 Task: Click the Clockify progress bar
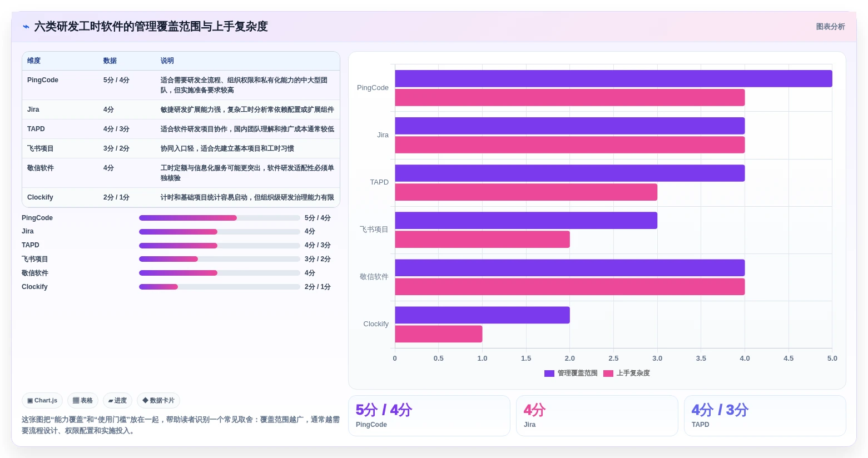point(220,287)
